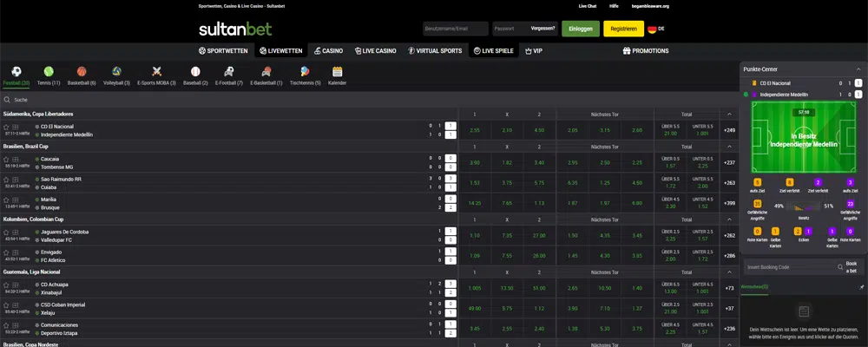Select the E-Football controller icon

pyautogui.click(x=228, y=72)
